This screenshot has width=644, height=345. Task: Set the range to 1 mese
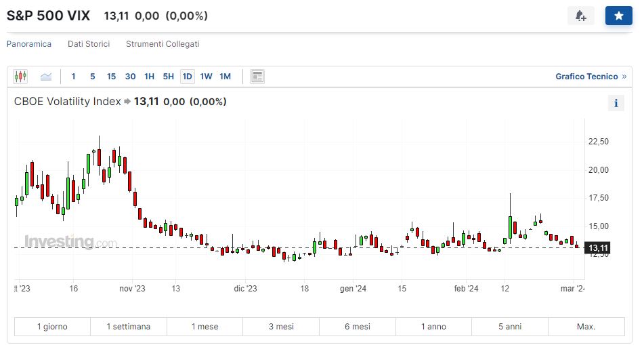205,327
